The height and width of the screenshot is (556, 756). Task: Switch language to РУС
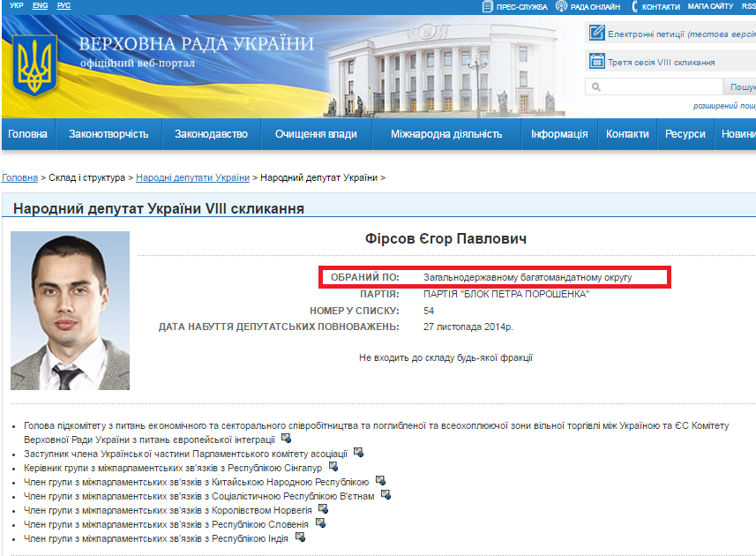pyautogui.click(x=64, y=6)
